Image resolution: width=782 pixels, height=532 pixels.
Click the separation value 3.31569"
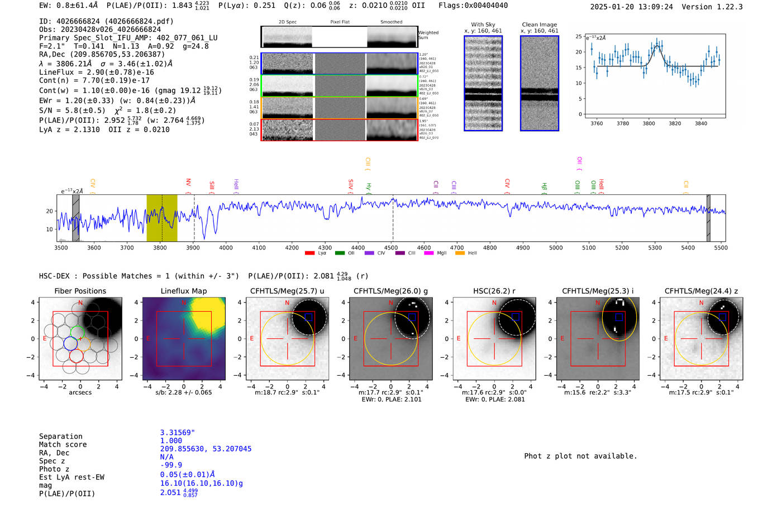tap(177, 433)
